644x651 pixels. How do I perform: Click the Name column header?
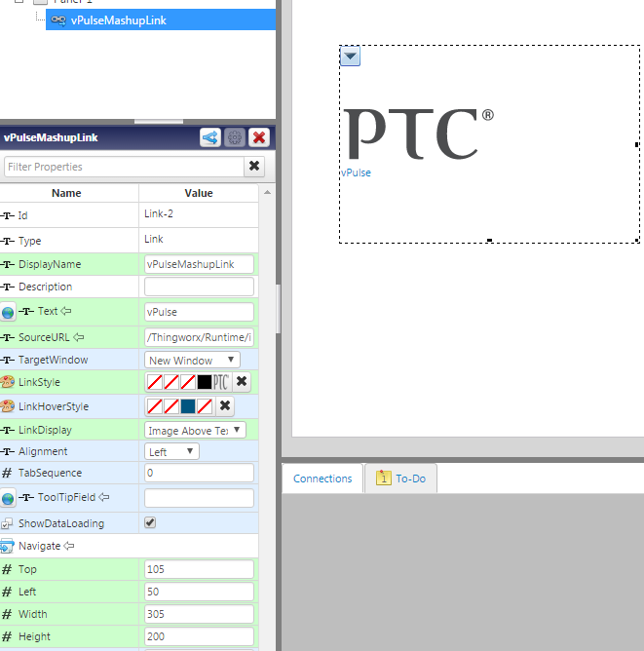[x=66, y=193]
